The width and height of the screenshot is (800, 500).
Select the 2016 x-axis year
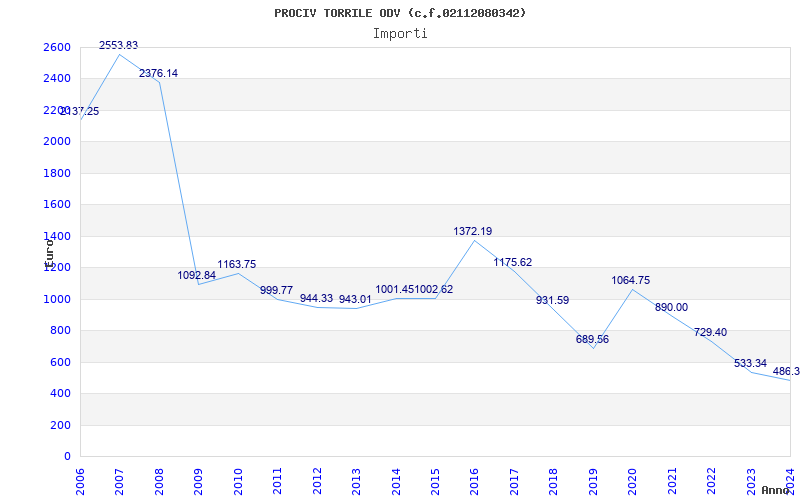tap(474, 481)
